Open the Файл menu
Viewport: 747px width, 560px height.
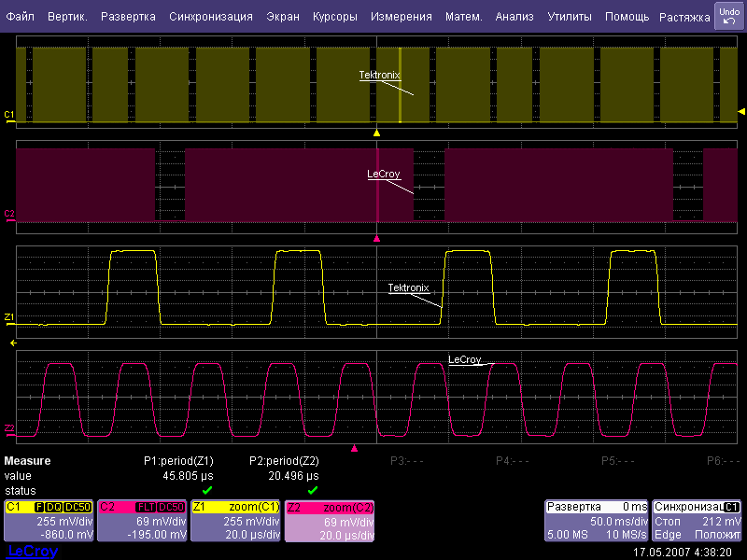(x=21, y=17)
